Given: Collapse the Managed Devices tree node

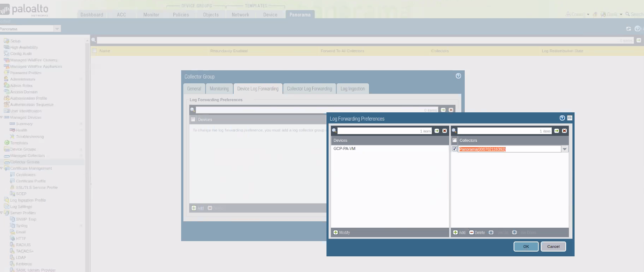Looking at the screenshot, I should tap(1, 117).
